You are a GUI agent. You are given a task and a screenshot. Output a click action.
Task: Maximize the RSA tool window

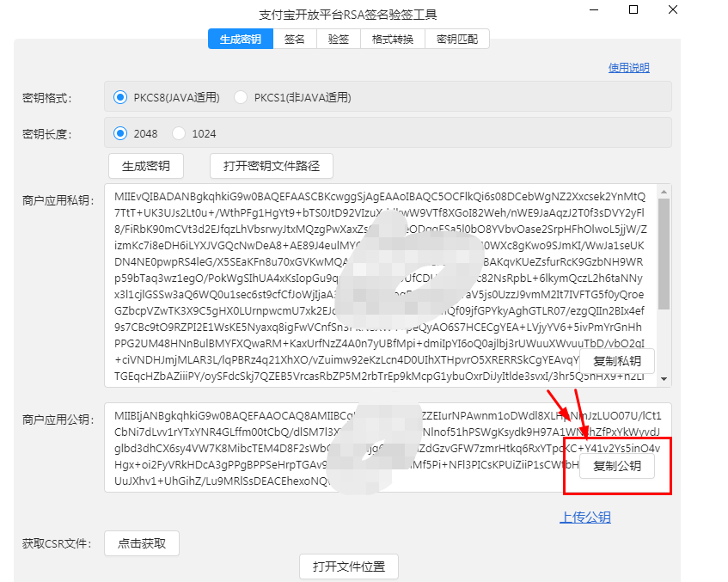click(x=633, y=9)
